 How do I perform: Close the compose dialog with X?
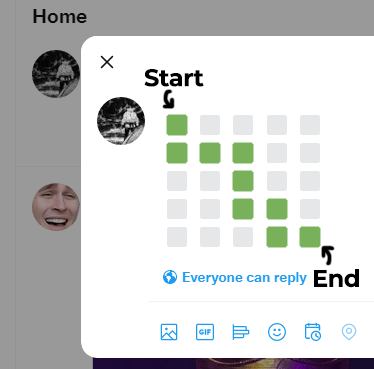pos(107,62)
